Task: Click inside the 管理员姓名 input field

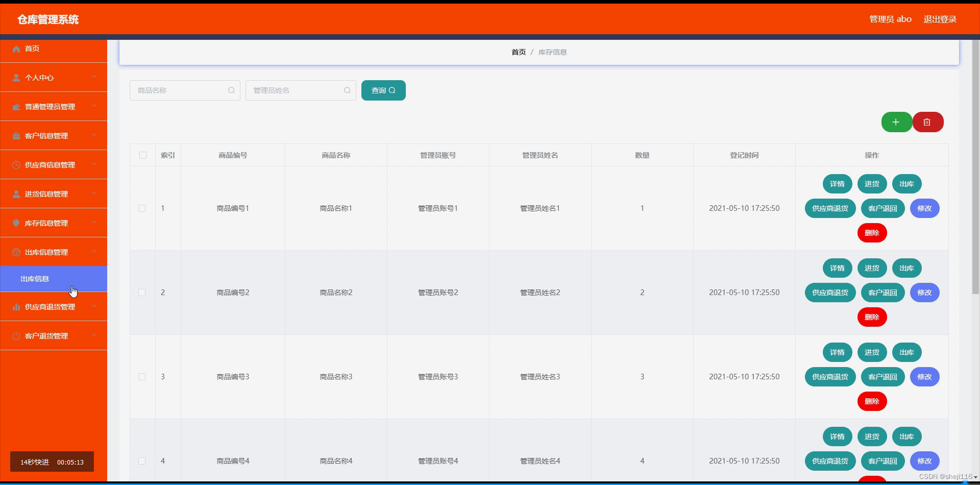Action: point(291,90)
